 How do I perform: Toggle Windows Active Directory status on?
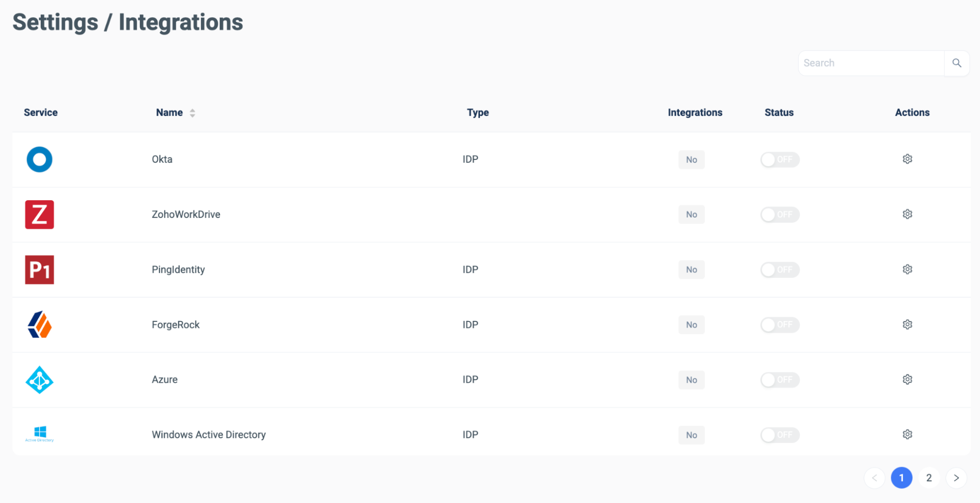click(x=779, y=435)
